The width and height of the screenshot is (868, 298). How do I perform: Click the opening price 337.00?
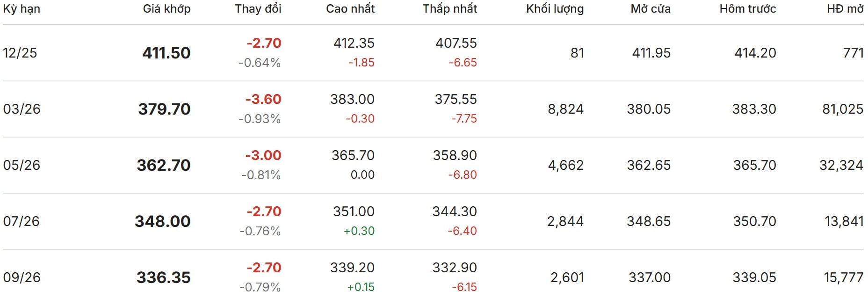[649, 277]
